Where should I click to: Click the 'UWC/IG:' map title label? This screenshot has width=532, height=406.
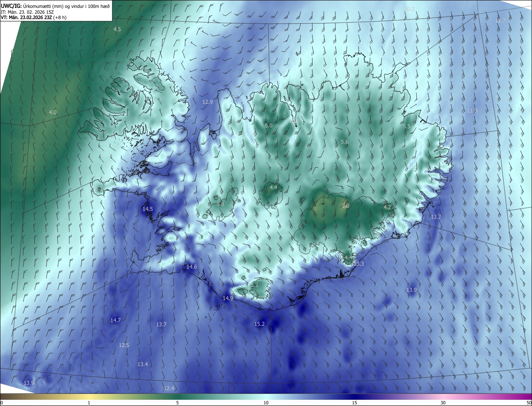coord(11,6)
